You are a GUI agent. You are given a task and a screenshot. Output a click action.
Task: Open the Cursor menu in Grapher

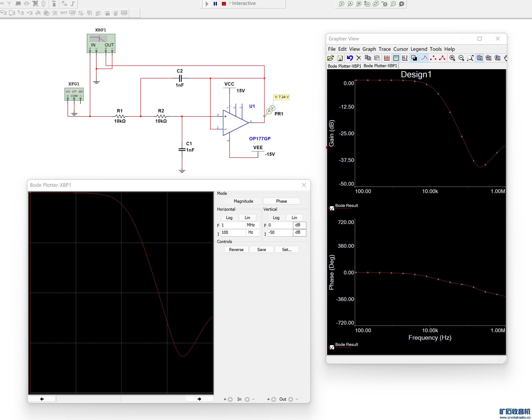(400, 49)
